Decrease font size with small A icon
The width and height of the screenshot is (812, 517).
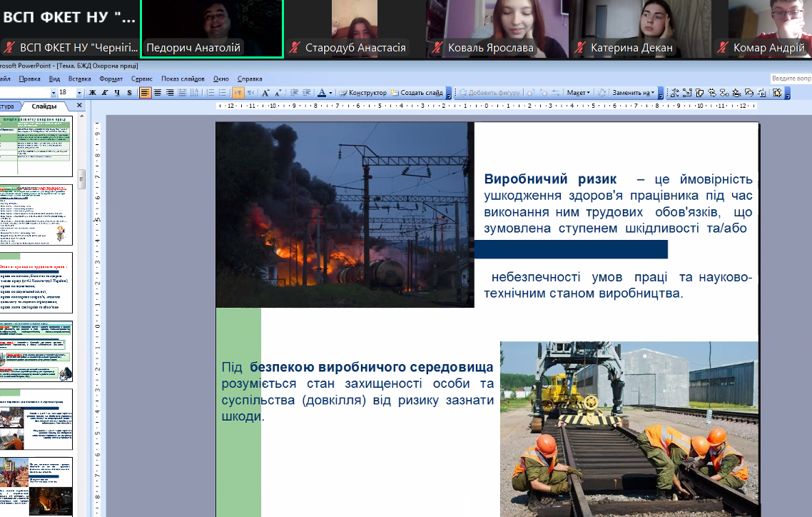pos(278,93)
